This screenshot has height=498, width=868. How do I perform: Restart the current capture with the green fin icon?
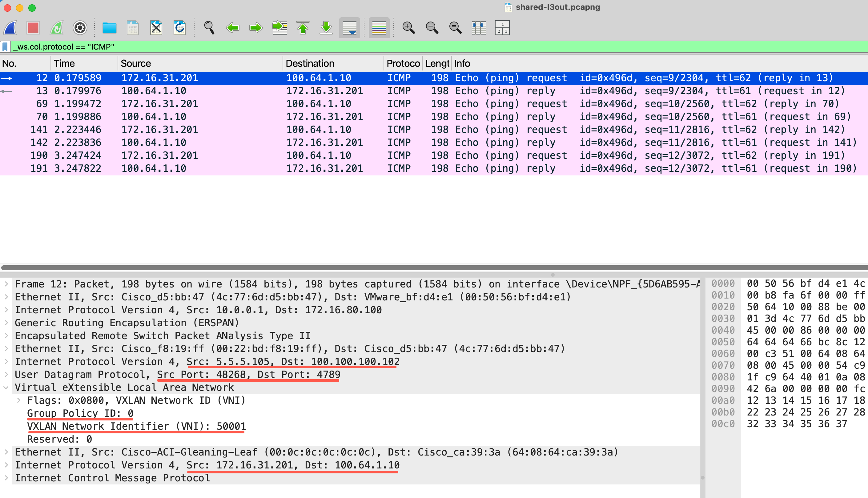57,28
